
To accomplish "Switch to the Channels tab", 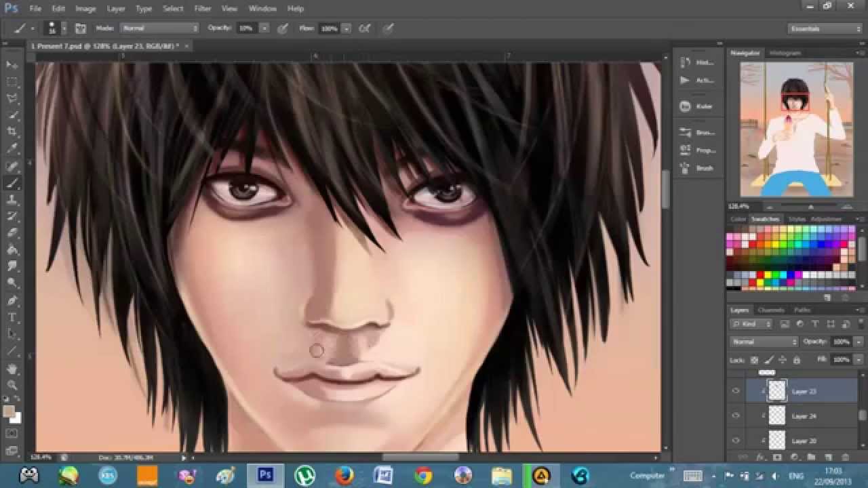I will pyautogui.click(x=771, y=310).
